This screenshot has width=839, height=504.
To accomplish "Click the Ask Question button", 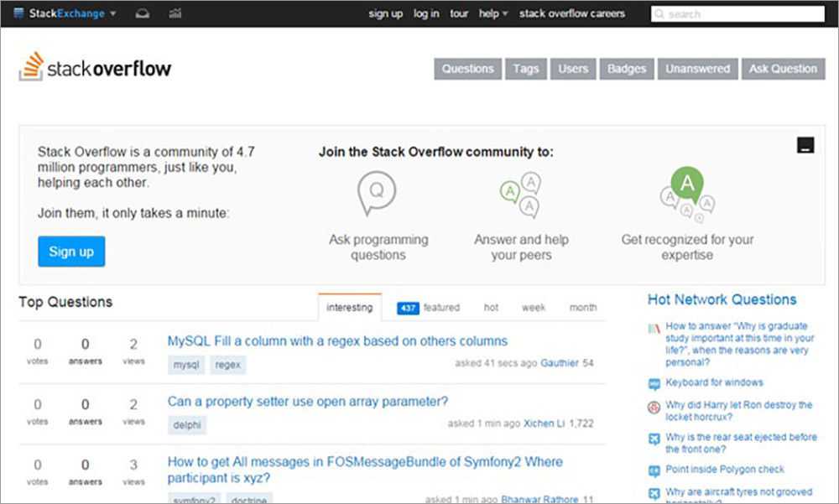I will (784, 69).
